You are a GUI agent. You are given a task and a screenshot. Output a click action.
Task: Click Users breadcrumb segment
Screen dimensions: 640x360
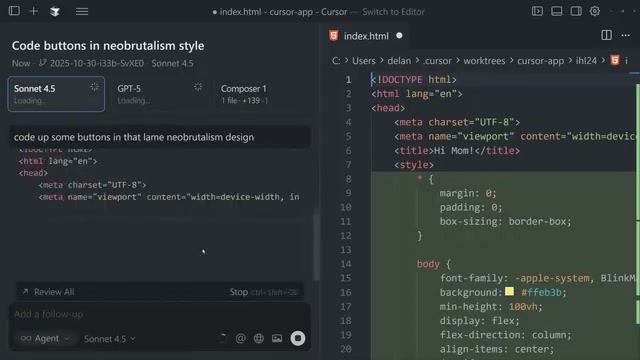pos(364,61)
